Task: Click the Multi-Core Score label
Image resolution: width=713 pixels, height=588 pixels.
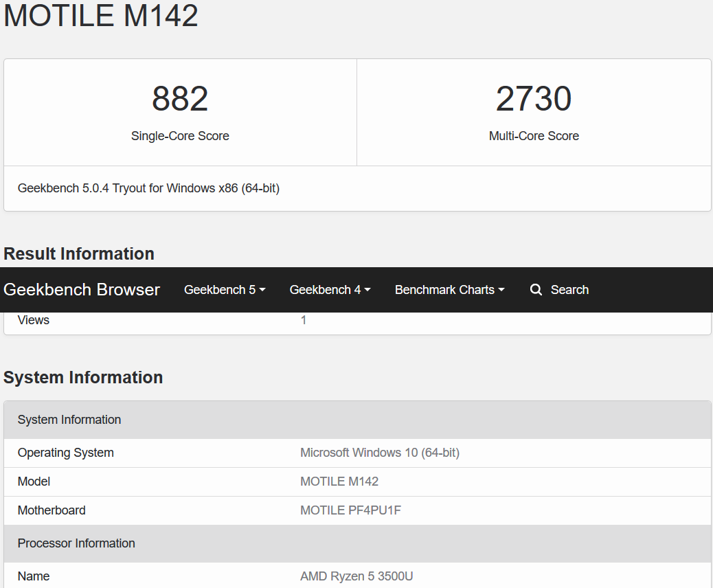Action: [x=534, y=136]
